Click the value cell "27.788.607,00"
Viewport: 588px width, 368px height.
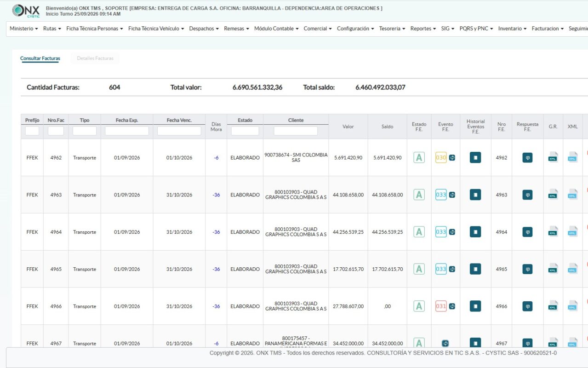[x=348, y=306]
